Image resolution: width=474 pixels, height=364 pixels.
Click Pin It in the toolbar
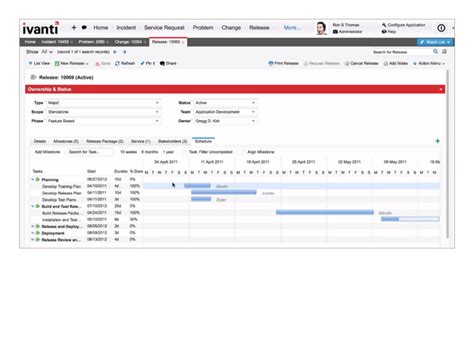click(x=148, y=63)
